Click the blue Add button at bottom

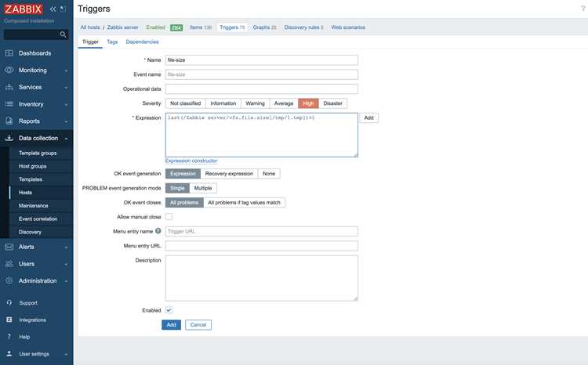pyautogui.click(x=172, y=324)
